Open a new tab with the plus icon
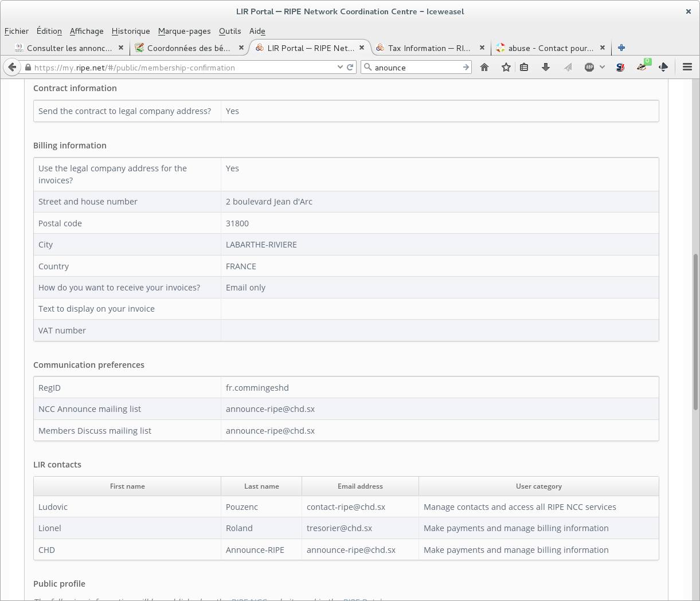The height and width of the screenshot is (601, 700). pyautogui.click(x=621, y=48)
